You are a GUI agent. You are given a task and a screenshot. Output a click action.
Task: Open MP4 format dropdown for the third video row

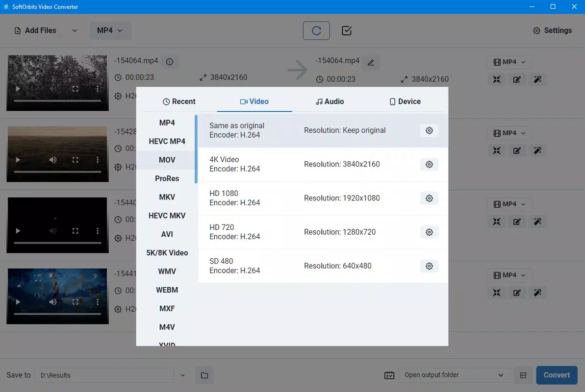pos(509,204)
